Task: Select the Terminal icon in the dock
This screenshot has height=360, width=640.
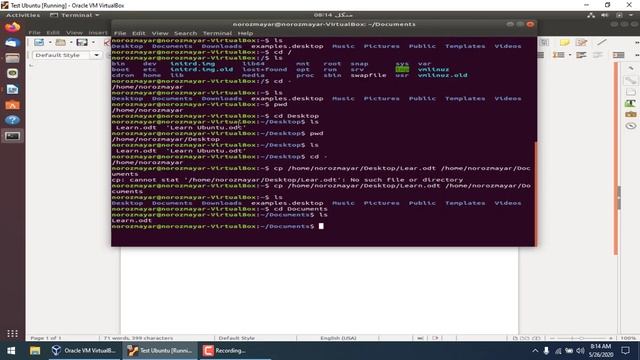Action: tap(12, 136)
